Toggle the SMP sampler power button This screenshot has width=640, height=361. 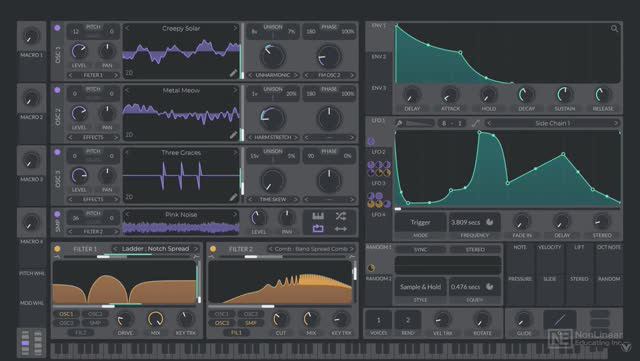pos(57,214)
